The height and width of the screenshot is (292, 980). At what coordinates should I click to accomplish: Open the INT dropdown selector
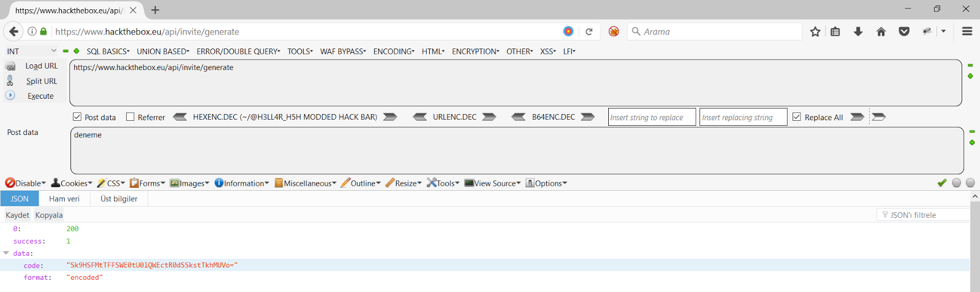(32, 51)
